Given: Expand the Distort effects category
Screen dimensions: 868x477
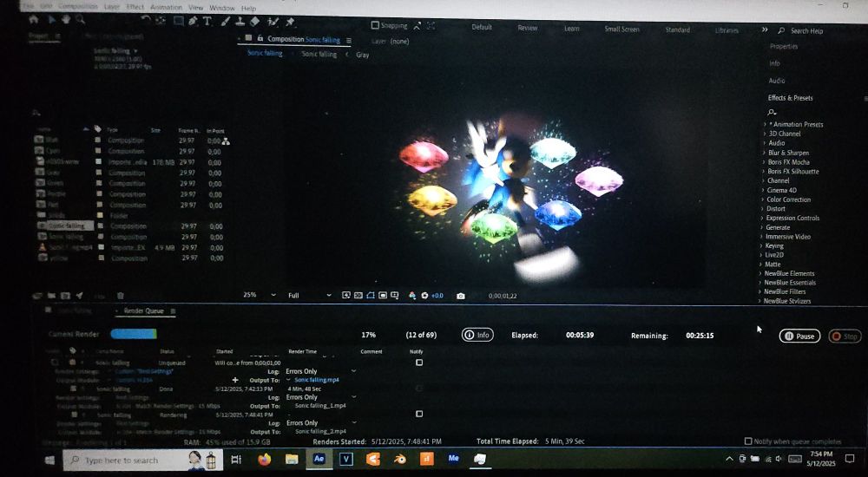Looking at the screenshot, I should [x=763, y=209].
